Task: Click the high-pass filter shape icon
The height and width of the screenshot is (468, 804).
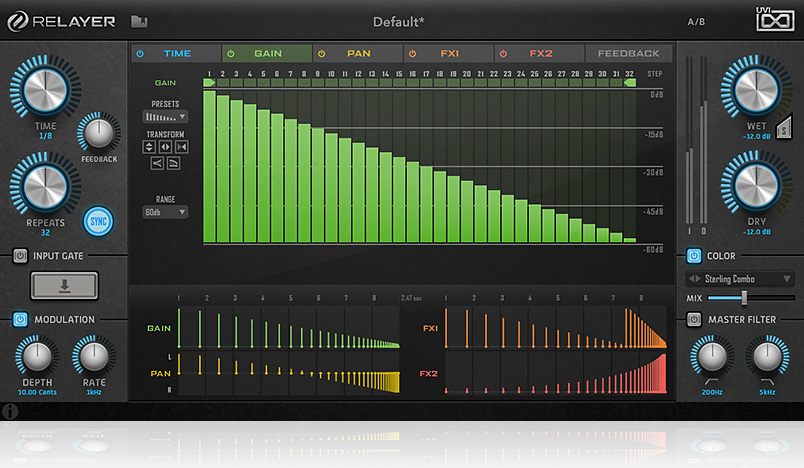Action: (x=711, y=381)
